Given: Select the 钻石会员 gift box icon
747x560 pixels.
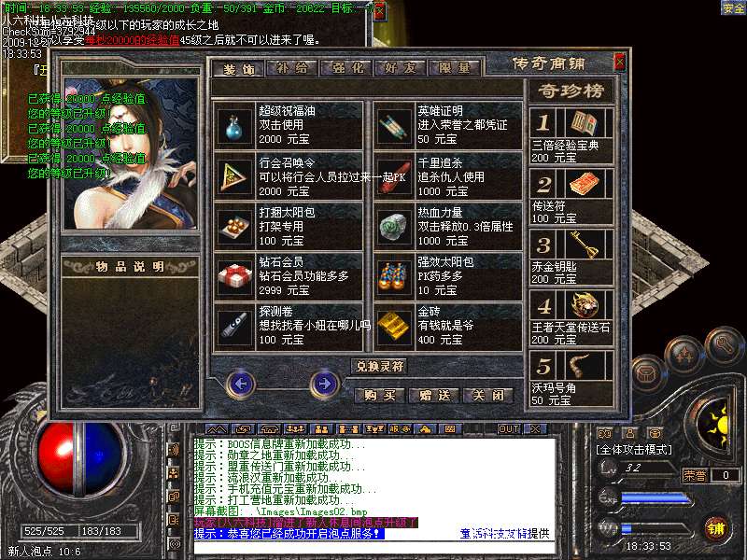Looking at the screenshot, I should (x=234, y=274).
